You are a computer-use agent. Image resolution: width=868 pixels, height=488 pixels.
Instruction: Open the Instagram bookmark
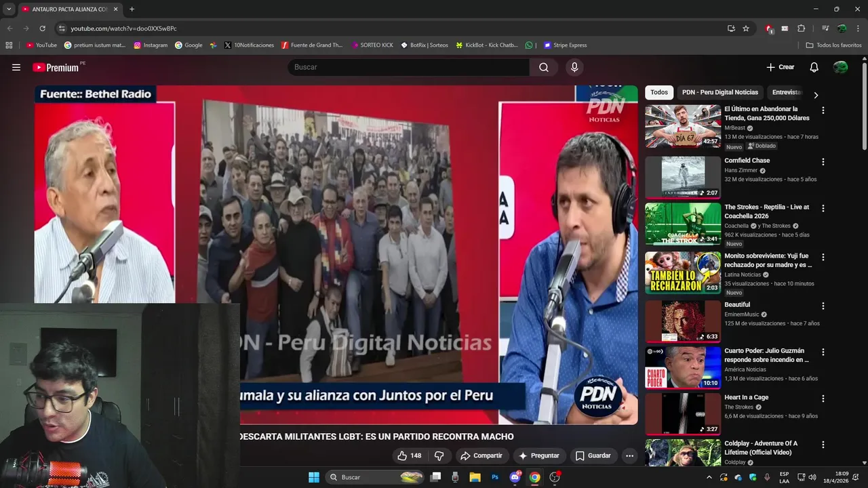click(151, 45)
